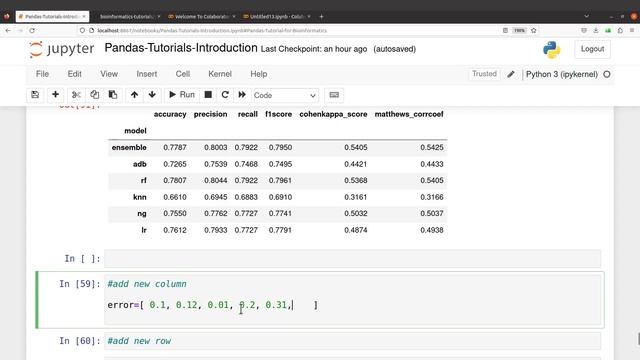This screenshot has height=360, width=640.
Task: Open the Cell menu
Action: [182, 74]
